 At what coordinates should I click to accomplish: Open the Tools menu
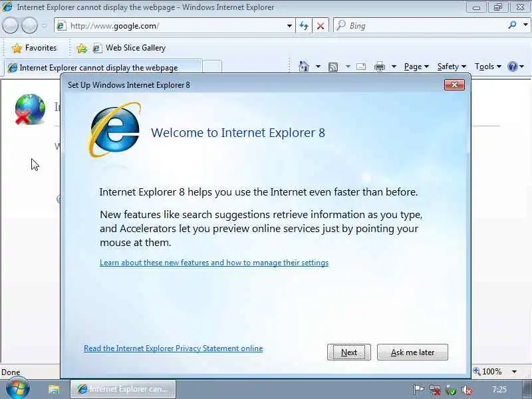(x=488, y=66)
